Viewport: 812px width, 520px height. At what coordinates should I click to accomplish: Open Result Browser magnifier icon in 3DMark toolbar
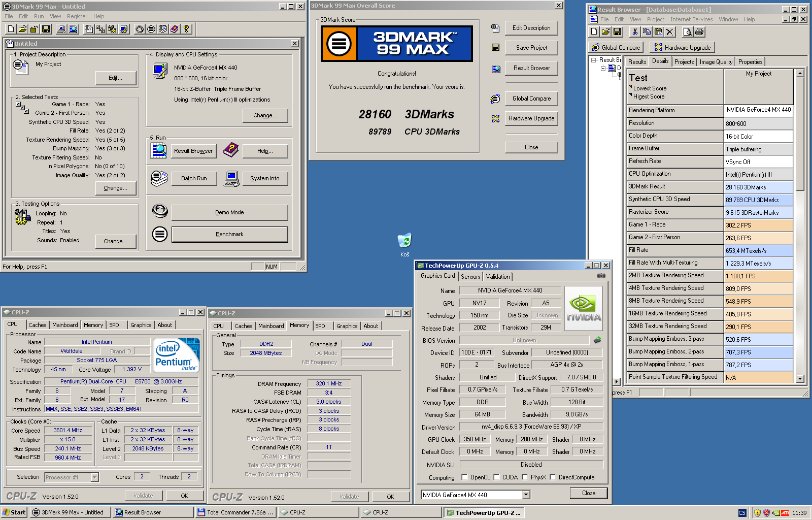tap(73, 29)
